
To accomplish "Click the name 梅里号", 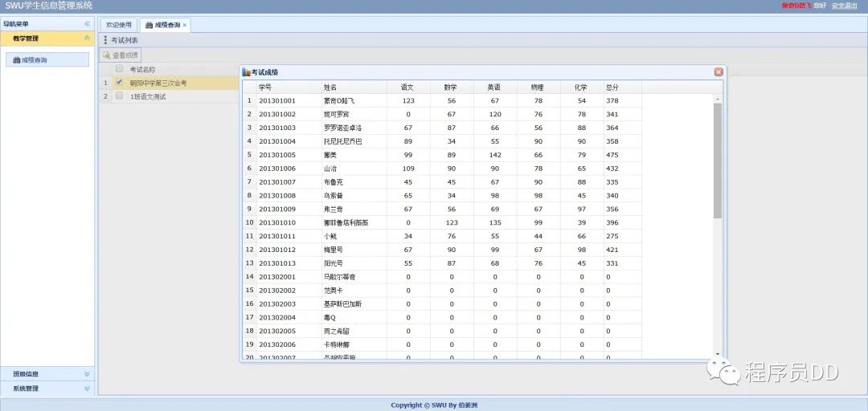I will point(334,250).
